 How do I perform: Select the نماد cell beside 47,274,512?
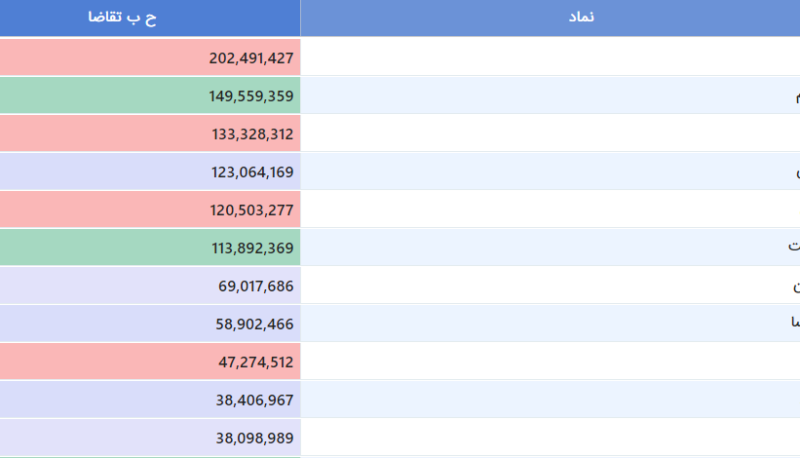[550, 362]
